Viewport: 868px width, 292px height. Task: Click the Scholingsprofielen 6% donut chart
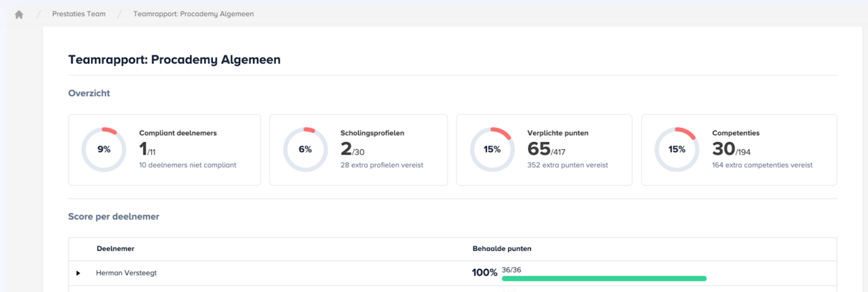click(304, 149)
